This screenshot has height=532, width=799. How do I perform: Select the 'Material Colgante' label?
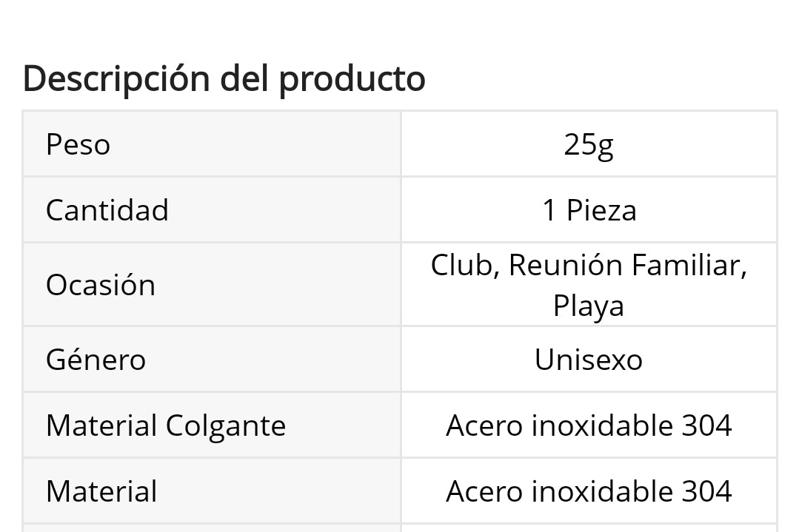pos(166,427)
